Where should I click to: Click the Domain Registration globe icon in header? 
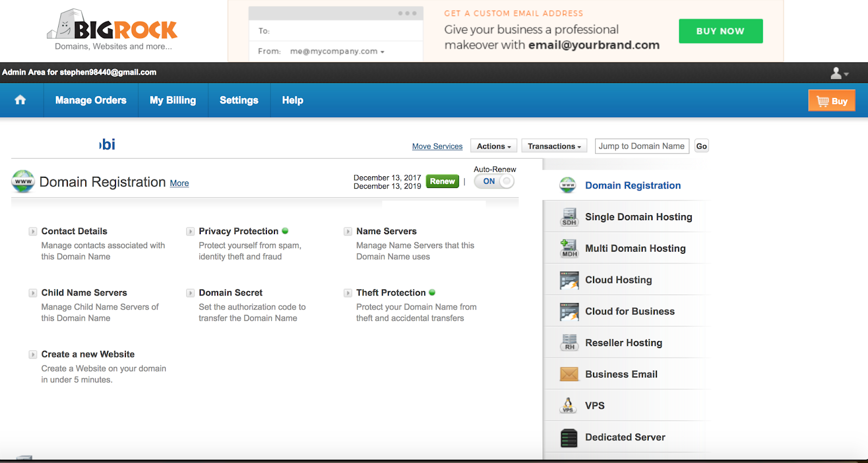(x=23, y=182)
